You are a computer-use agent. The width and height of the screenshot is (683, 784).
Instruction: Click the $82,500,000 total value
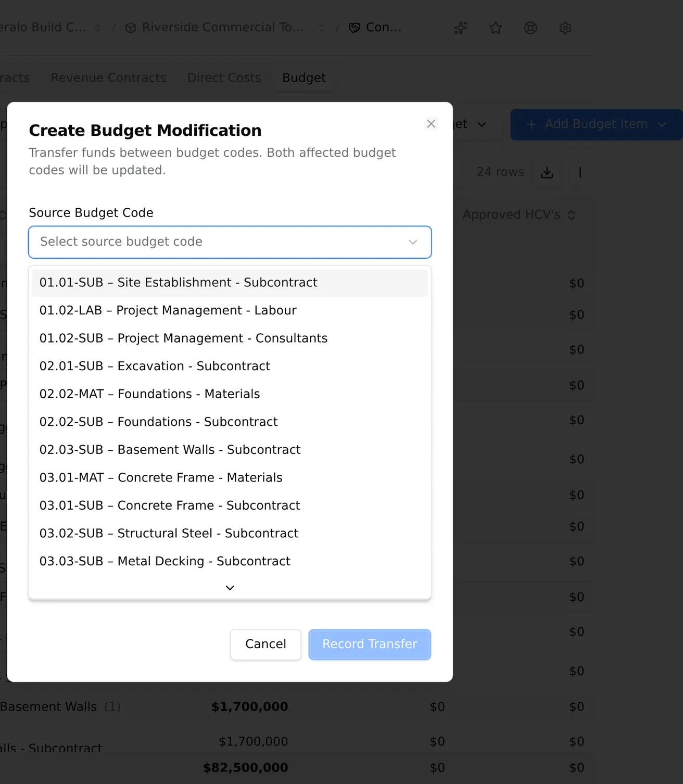click(245, 768)
